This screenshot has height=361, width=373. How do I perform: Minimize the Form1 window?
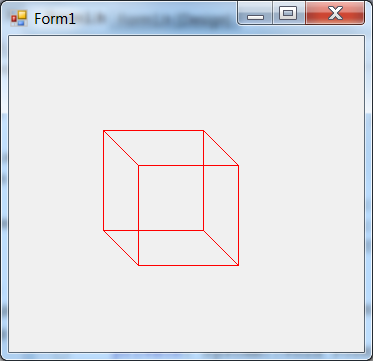tap(255, 13)
